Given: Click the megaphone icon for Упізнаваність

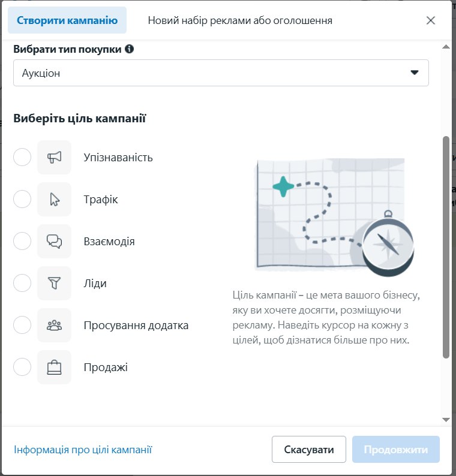Looking at the screenshot, I should [54, 158].
